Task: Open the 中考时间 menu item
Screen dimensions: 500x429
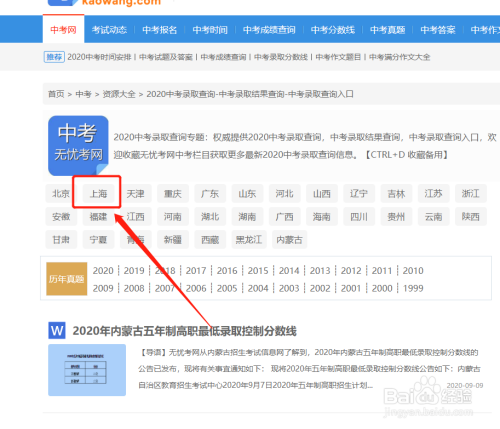Action: click(210, 30)
